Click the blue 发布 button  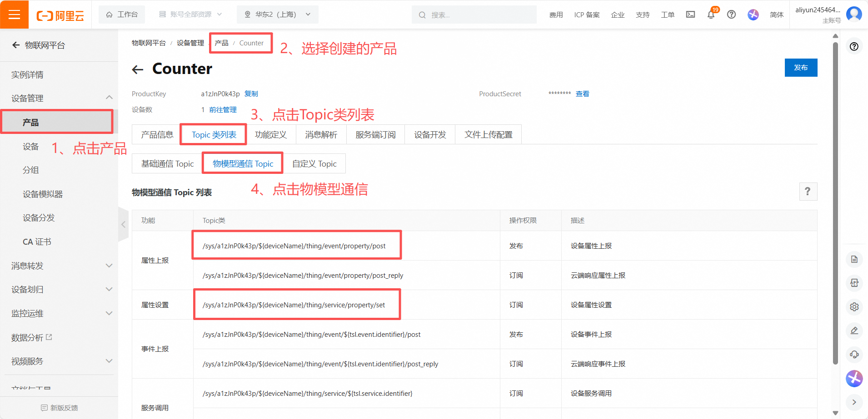click(800, 68)
